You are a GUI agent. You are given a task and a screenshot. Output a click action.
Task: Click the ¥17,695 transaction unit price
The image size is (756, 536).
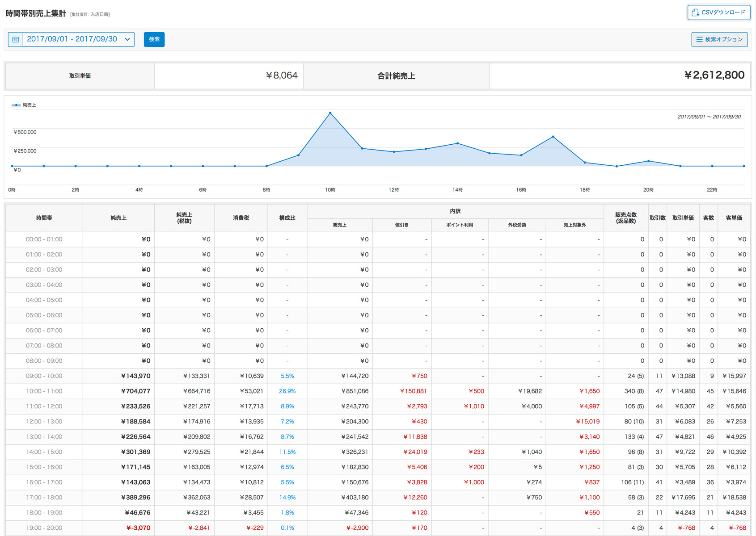point(683,498)
